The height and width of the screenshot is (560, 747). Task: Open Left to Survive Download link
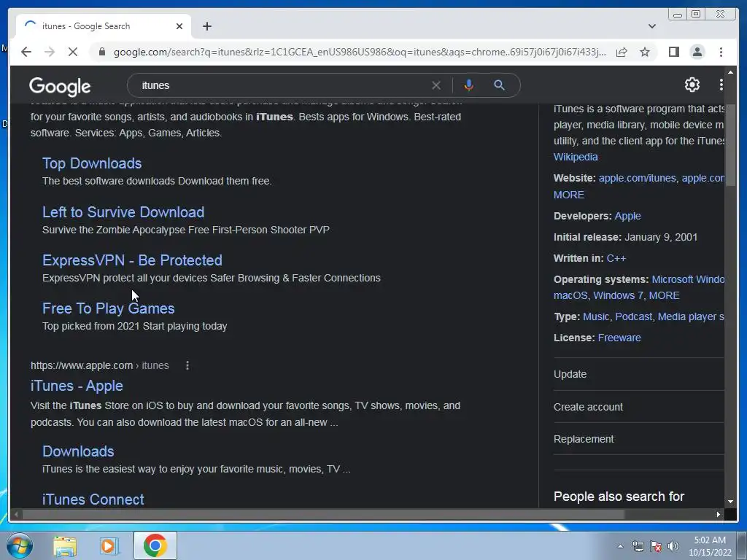pos(123,212)
